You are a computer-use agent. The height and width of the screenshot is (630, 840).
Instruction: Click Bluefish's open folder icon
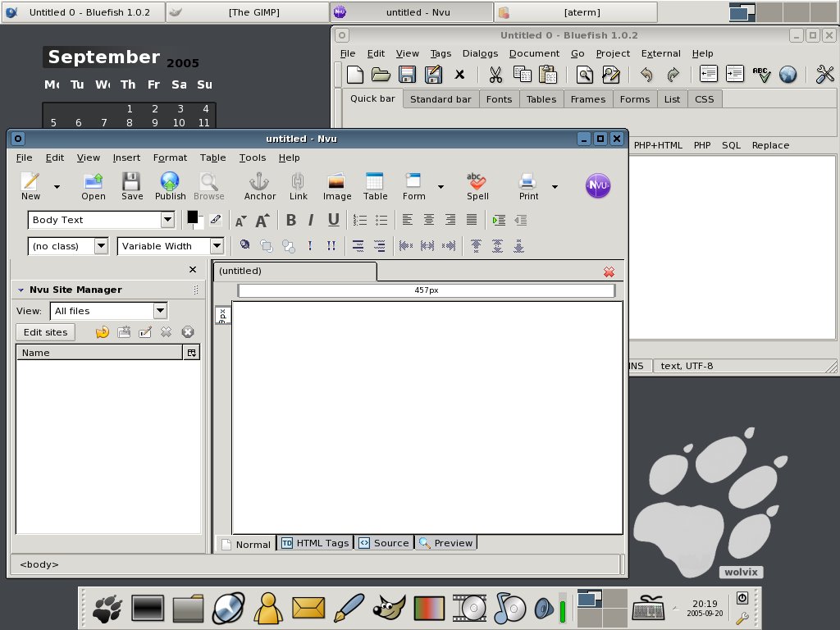pos(381,75)
